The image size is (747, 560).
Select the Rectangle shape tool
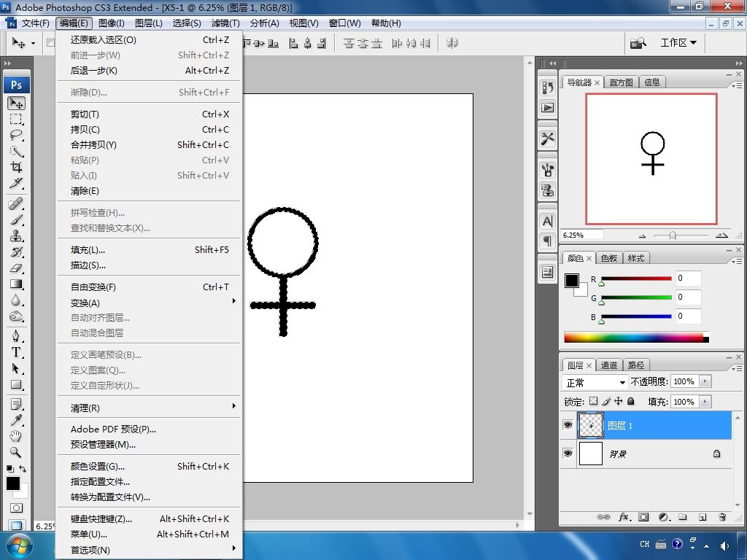16,384
